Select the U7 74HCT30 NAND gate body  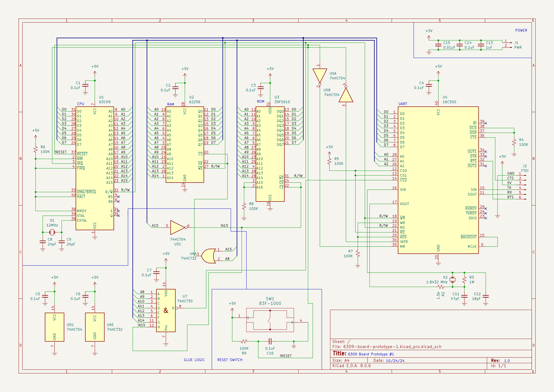point(166,310)
